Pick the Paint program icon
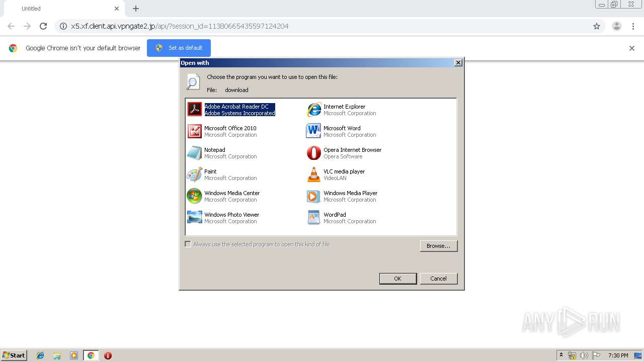The width and height of the screenshot is (644, 362). (194, 174)
